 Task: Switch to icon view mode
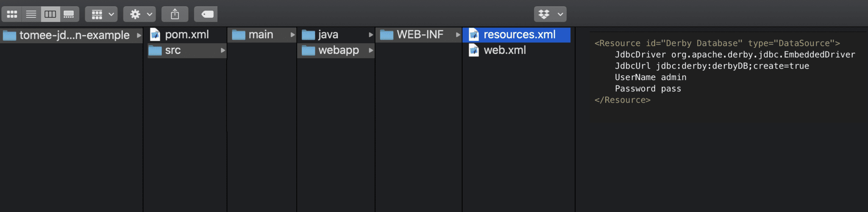coord(12,14)
